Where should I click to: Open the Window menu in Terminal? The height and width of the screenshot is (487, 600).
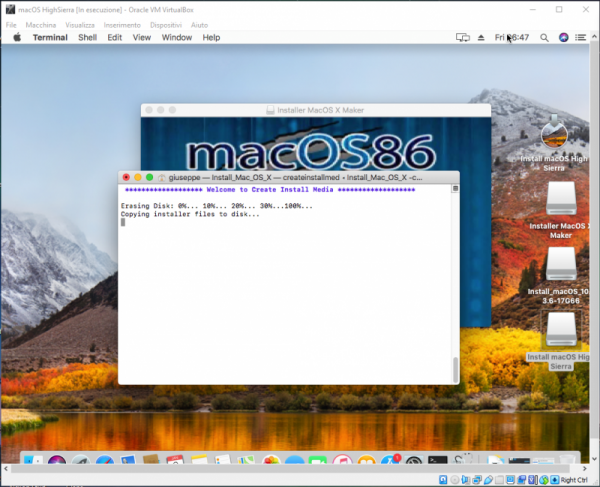pyautogui.click(x=177, y=37)
